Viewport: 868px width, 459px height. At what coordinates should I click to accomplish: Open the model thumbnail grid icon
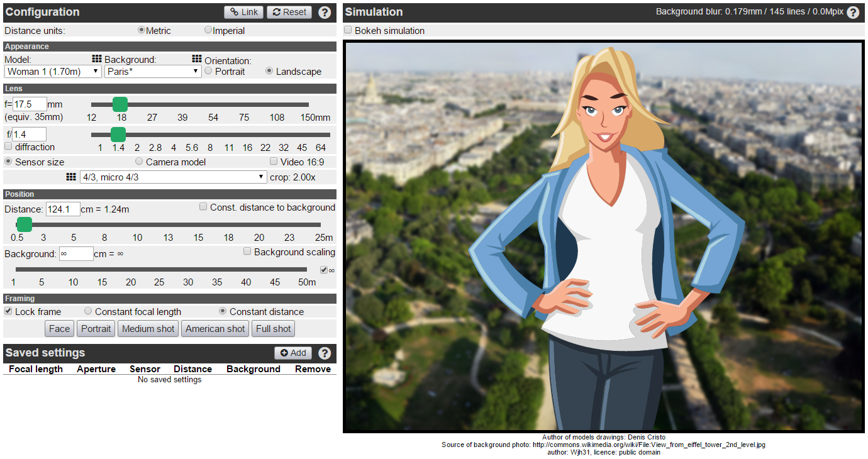[97, 59]
